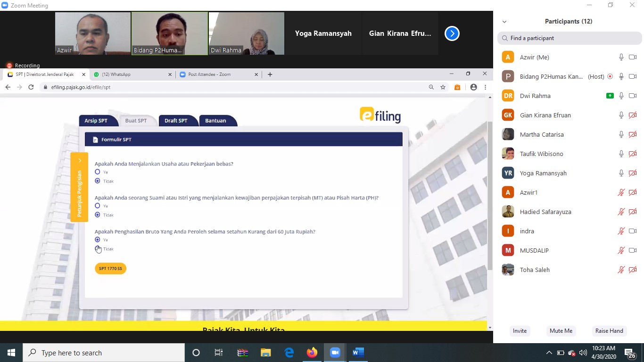The image size is (644, 362).
Task: Click crossed-out camera icon beside Gian Kirana Efruan
Action: (x=633, y=115)
